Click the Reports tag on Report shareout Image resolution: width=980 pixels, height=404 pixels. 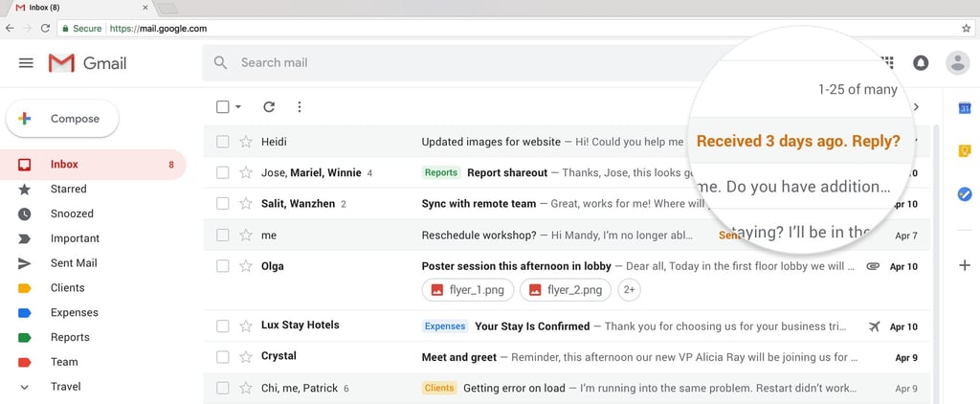click(440, 172)
